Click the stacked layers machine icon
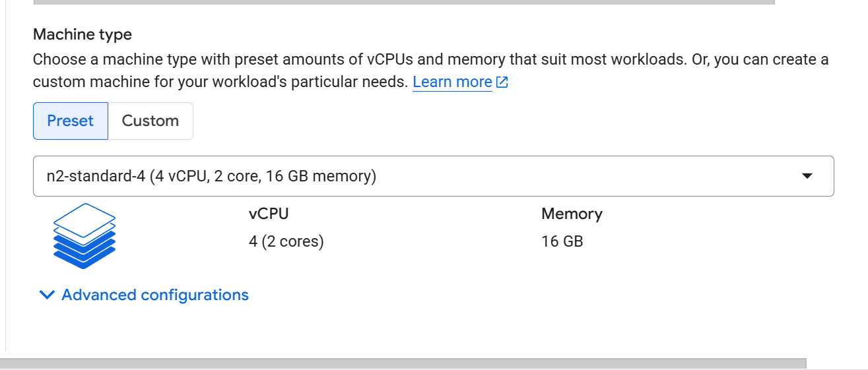Viewport: 868px width, 370px height. point(84,235)
